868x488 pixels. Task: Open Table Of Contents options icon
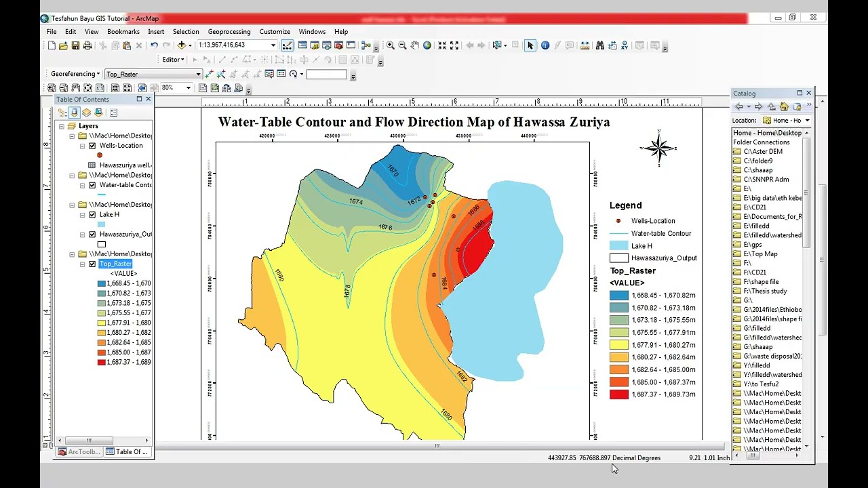pos(113,113)
